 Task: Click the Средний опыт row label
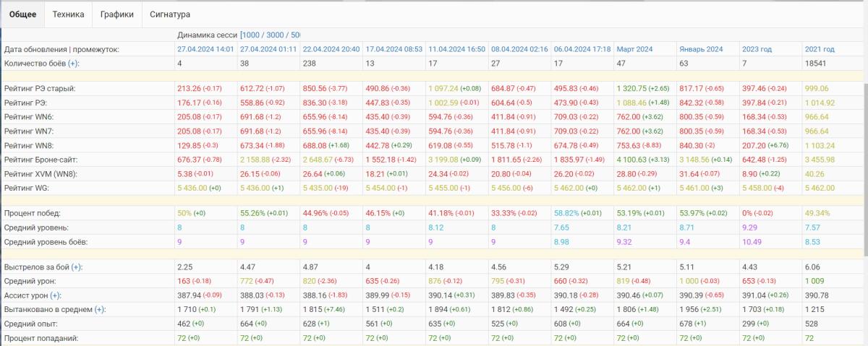click(30, 324)
